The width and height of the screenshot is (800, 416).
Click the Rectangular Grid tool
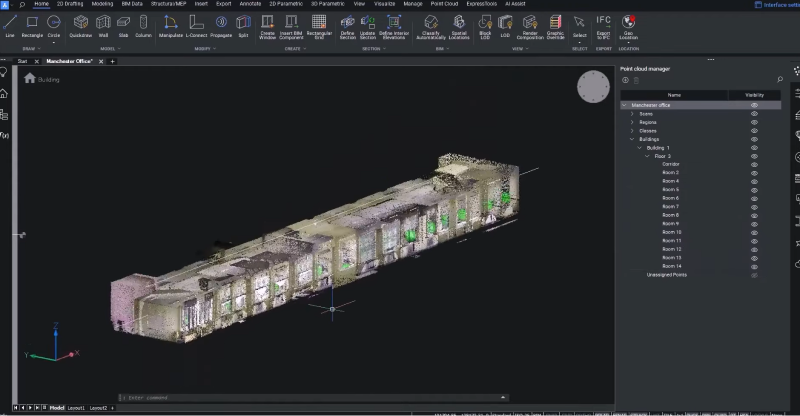(x=318, y=24)
